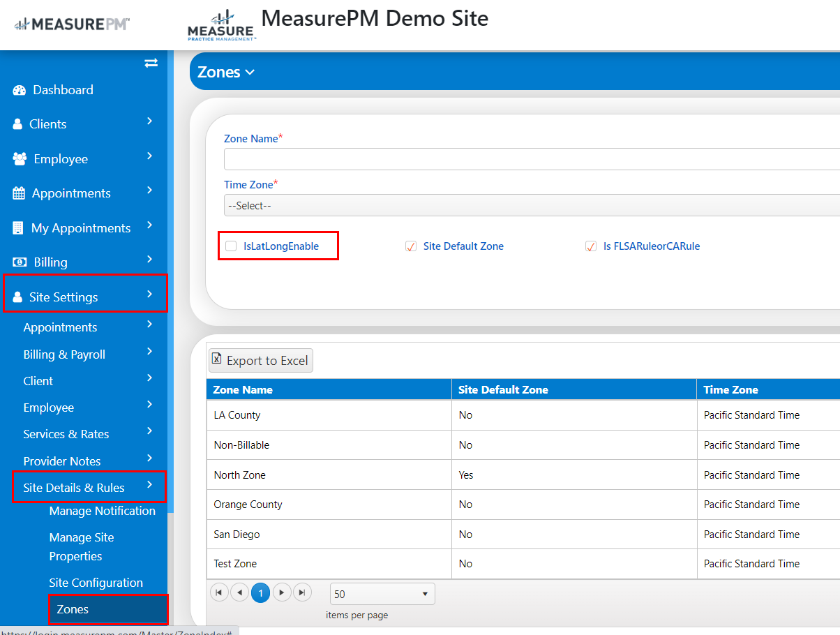The image size is (840, 635).
Task: Click the Zone Name input field
Action: 532,159
